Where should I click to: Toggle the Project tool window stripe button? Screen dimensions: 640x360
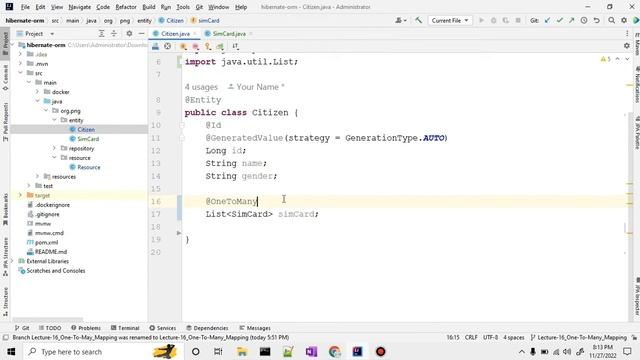point(5,43)
